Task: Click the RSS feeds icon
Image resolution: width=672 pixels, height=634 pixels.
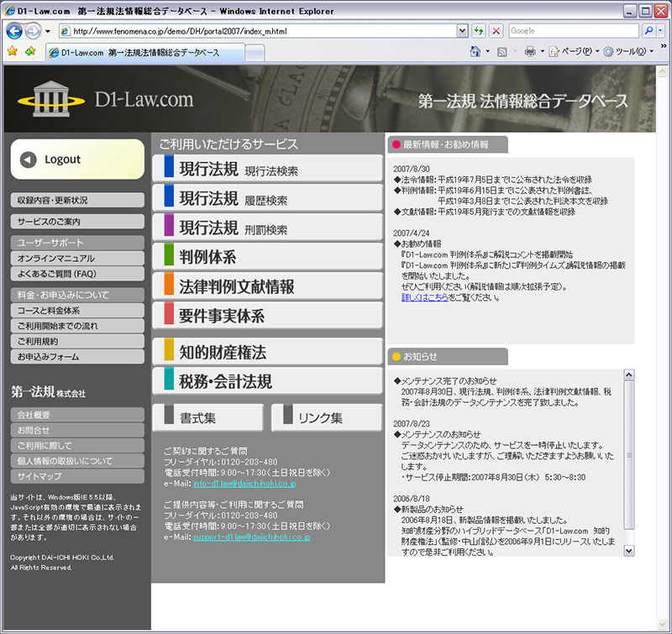Action: point(501,52)
